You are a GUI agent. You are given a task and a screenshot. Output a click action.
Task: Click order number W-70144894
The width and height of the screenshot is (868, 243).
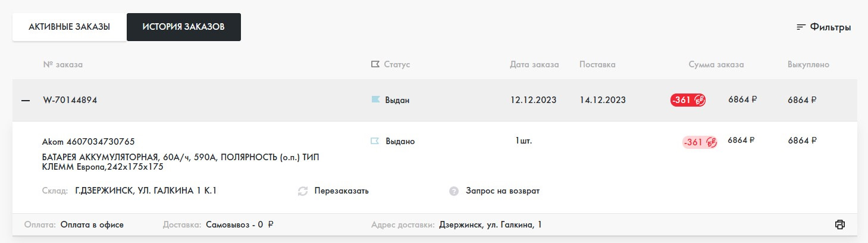click(70, 100)
